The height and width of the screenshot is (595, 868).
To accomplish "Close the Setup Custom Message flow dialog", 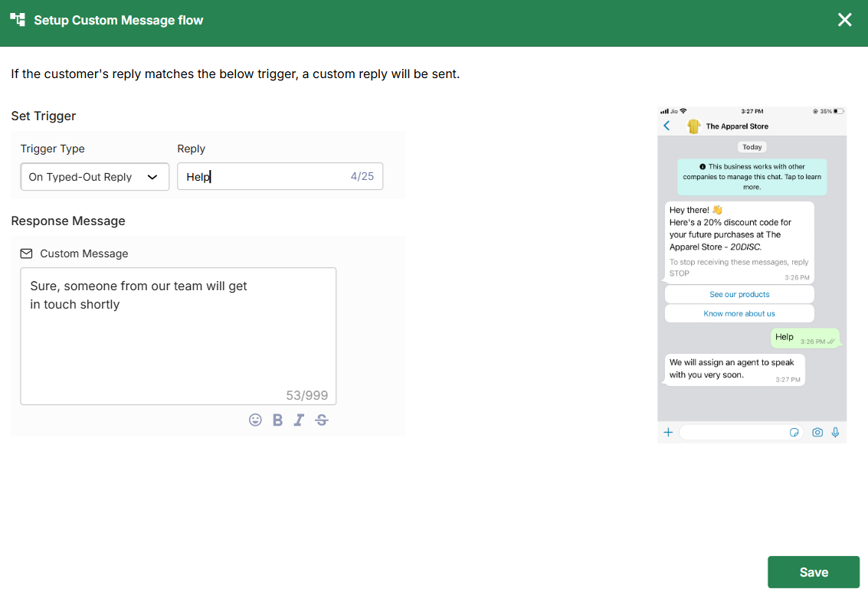I will pos(845,20).
